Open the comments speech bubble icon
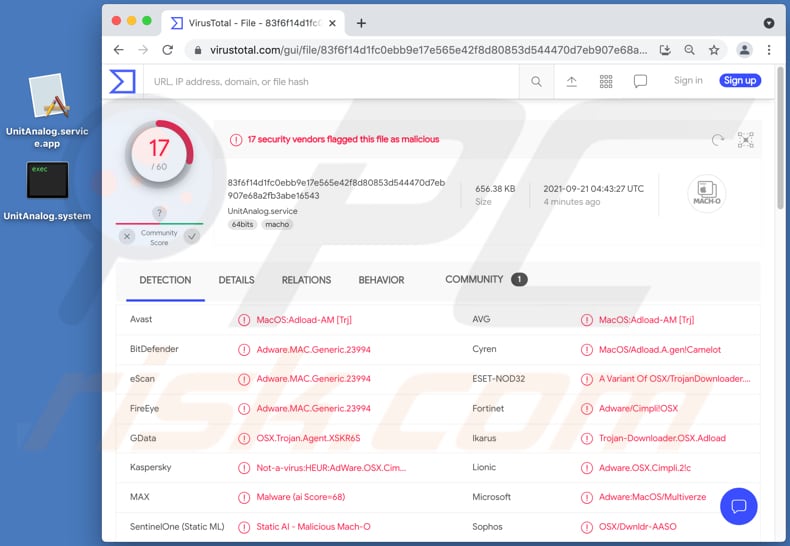The height and width of the screenshot is (546, 790). coord(640,82)
